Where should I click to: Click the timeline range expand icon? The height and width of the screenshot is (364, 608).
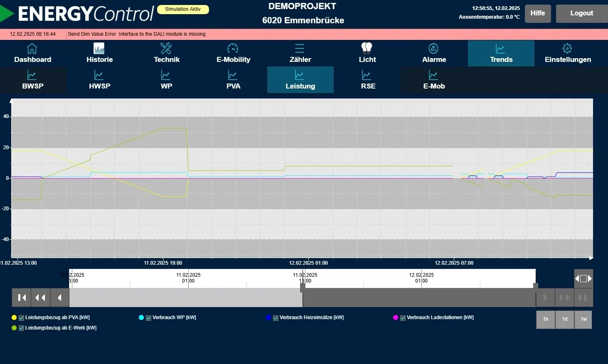coord(583,278)
